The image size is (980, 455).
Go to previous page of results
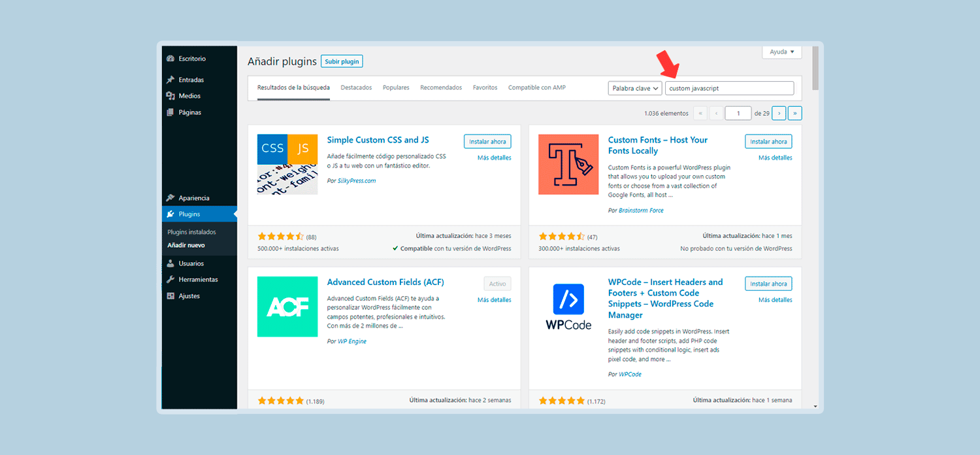click(717, 113)
